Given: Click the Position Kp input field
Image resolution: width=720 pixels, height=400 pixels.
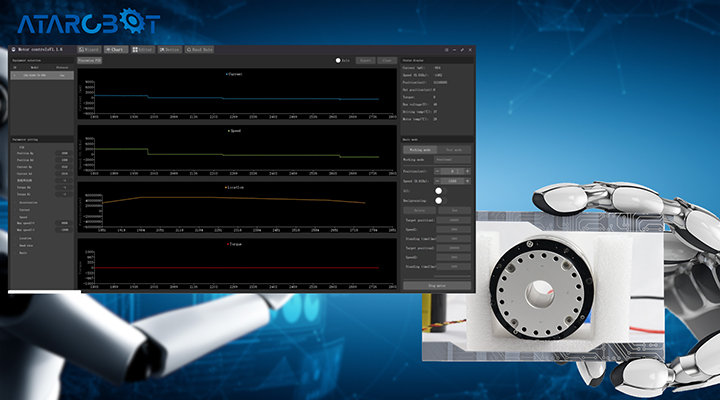Looking at the screenshot, I should coord(62,153).
